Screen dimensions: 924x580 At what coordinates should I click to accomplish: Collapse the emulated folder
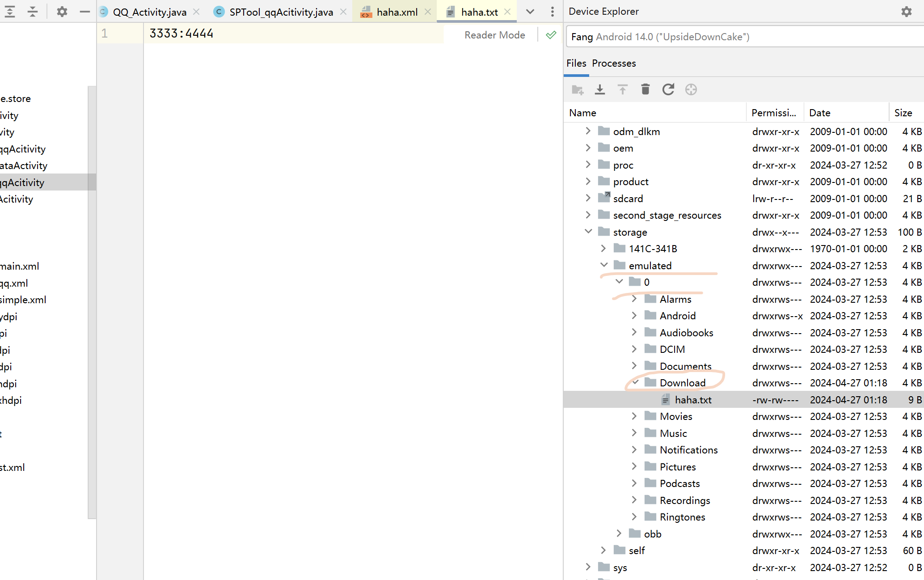click(x=603, y=265)
